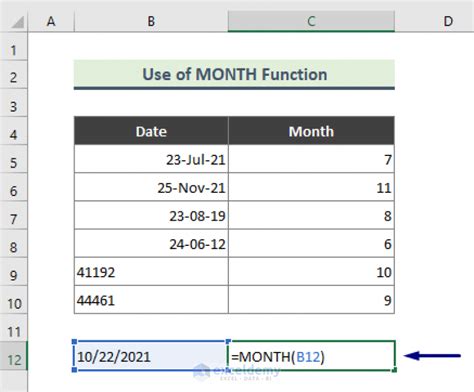
Task: Select row 10 header
Action: click(14, 300)
